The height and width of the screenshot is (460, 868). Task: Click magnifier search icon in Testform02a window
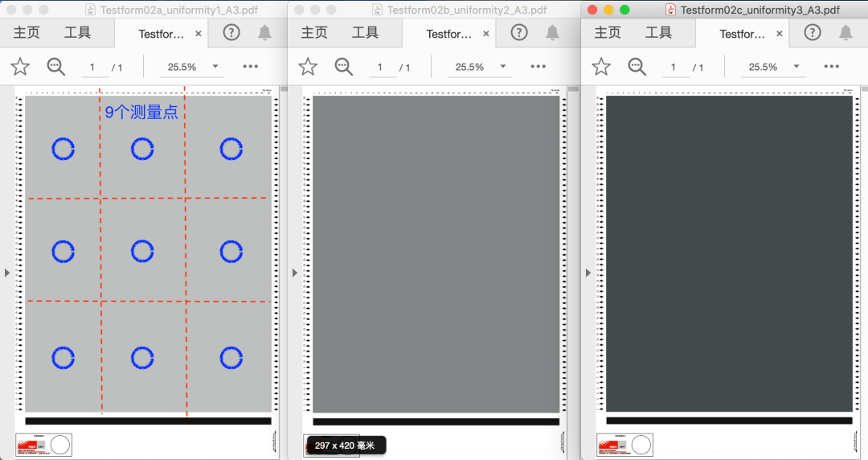tap(55, 67)
